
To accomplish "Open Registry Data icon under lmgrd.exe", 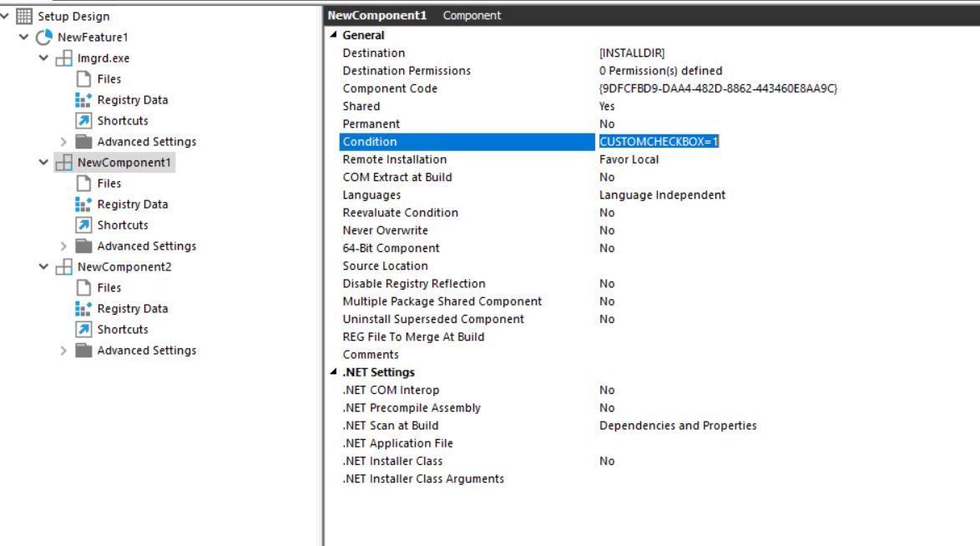I will pyautogui.click(x=83, y=100).
